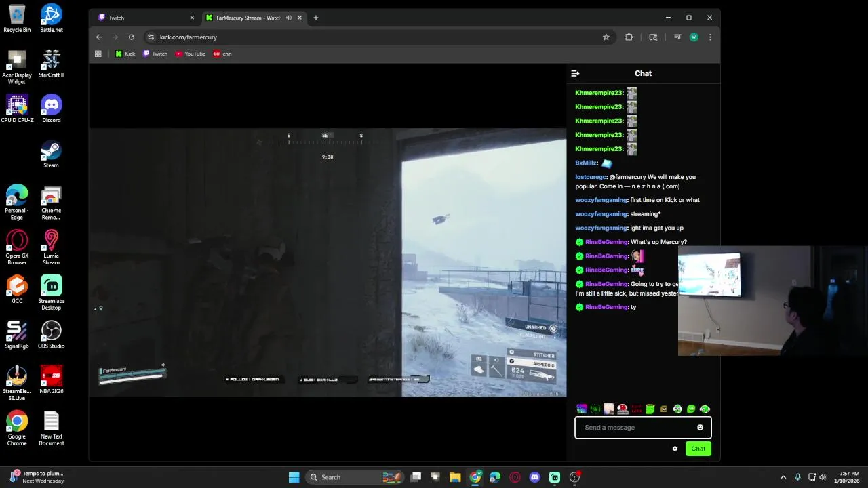This screenshot has height=488, width=868.
Task: Close the Twitch tab
Action: [192, 18]
